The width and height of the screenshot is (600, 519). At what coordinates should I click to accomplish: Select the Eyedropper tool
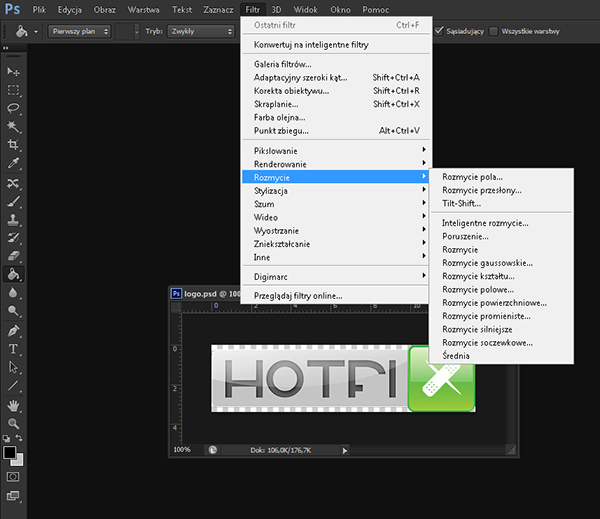[13, 163]
